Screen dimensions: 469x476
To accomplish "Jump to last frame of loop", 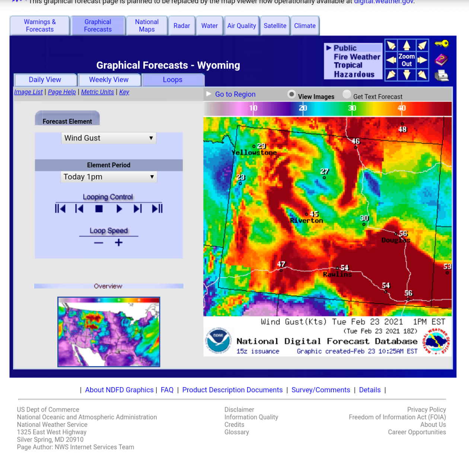I will 157,209.
